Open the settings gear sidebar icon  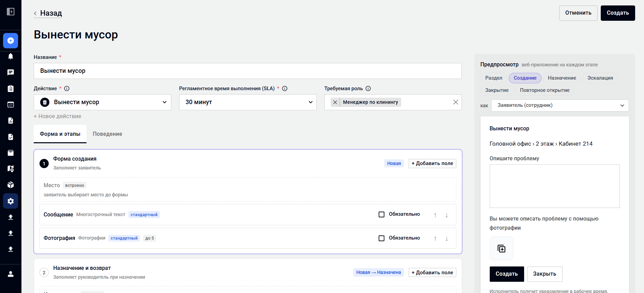(11, 201)
